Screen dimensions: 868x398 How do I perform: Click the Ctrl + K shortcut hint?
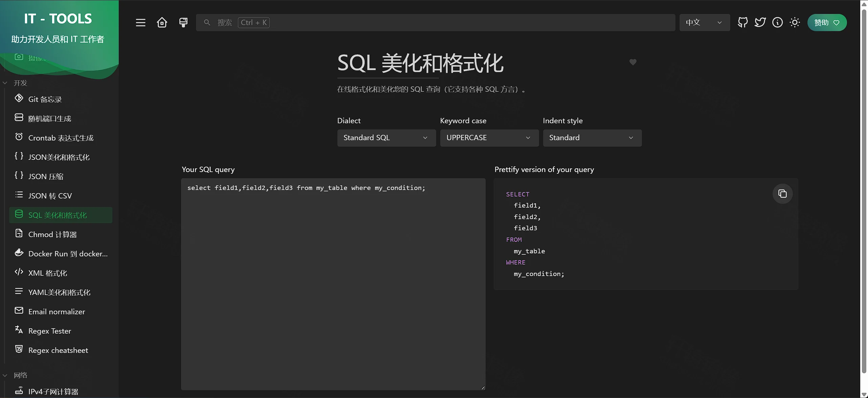pyautogui.click(x=254, y=23)
